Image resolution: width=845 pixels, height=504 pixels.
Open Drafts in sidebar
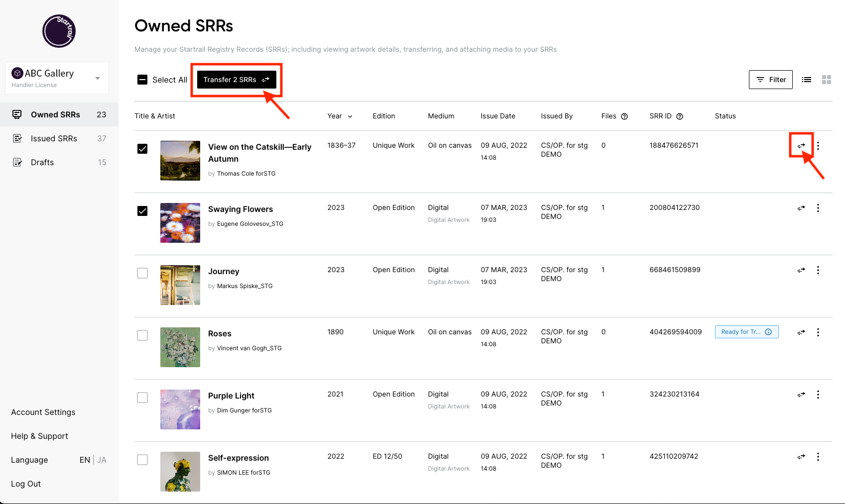pos(42,162)
